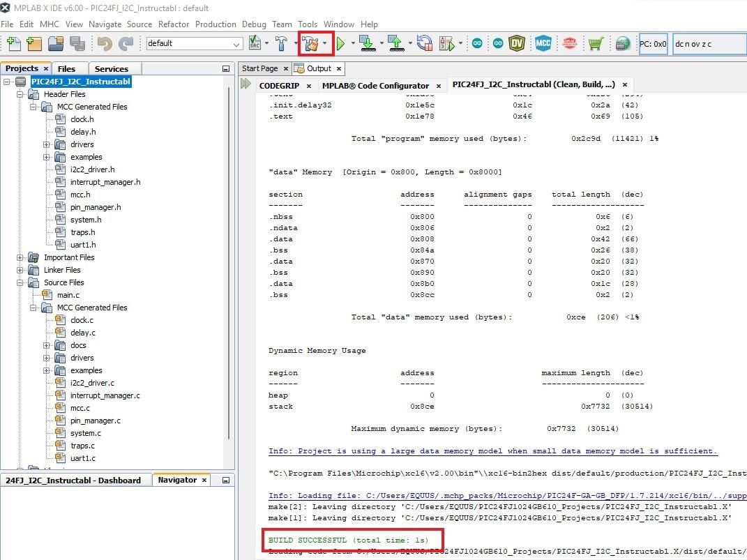
Task: Minimize the Projects panel window group
Action: 226,69
